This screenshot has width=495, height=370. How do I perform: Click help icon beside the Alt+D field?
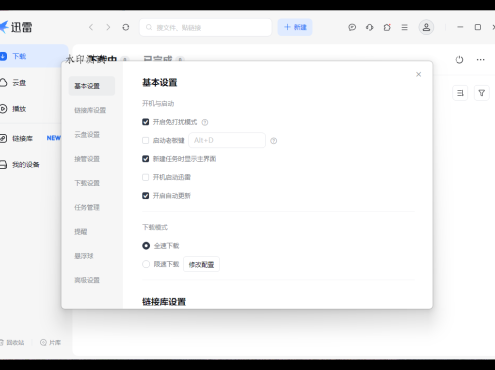(274, 141)
